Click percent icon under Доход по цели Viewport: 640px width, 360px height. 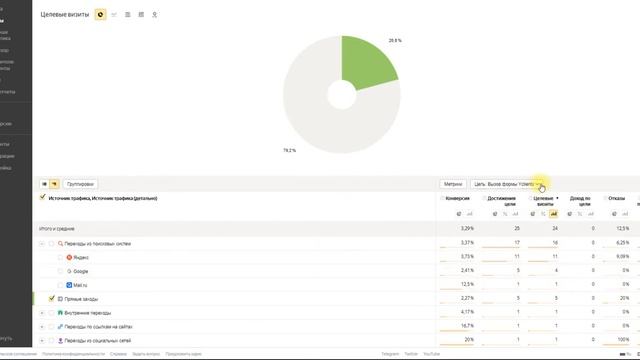(580, 214)
